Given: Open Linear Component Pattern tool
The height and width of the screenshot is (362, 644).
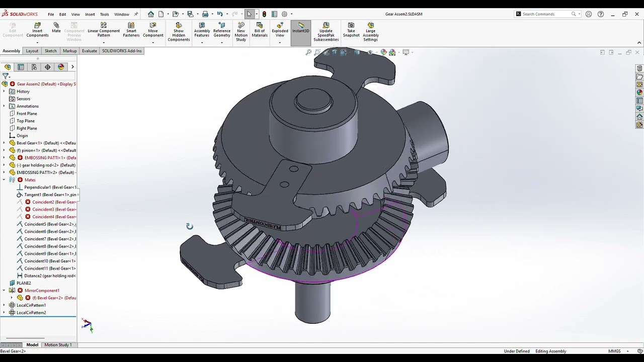Looking at the screenshot, I should [x=104, y=30].
